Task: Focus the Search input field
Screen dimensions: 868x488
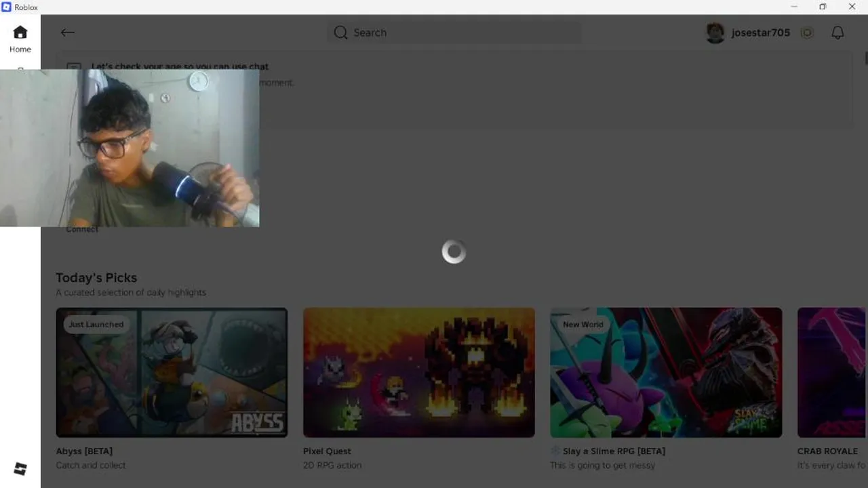Action: click(454, 33)
